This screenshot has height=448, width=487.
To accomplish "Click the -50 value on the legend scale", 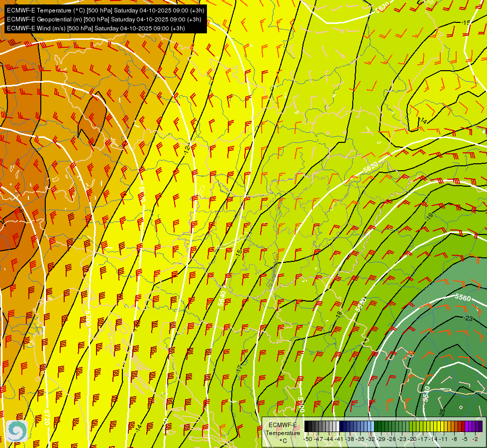I will (x=308, y=440).
